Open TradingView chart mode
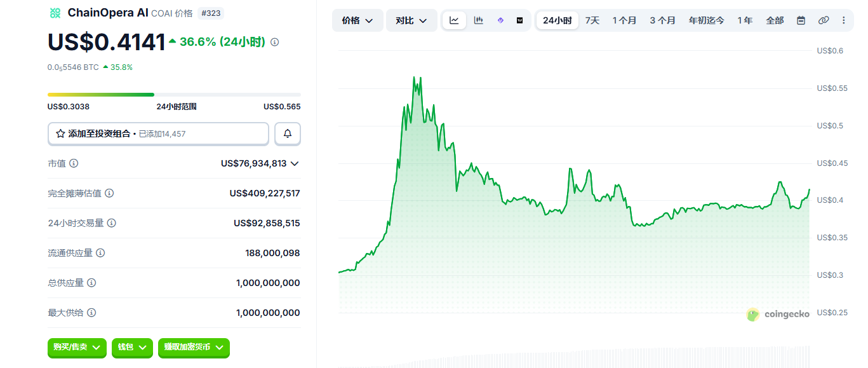Viewport: 868px width, 368px height. (x=520, y=20)
